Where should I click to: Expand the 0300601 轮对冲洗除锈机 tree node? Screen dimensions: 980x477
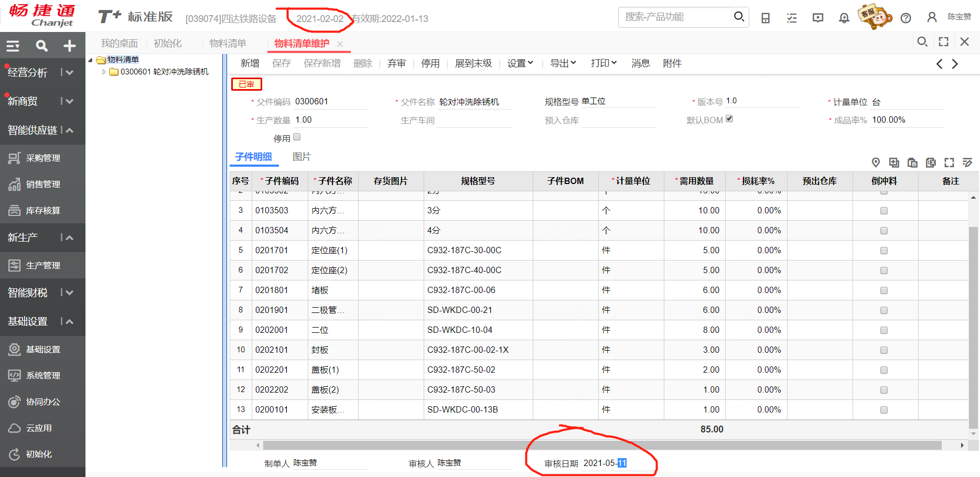point(104,72)
